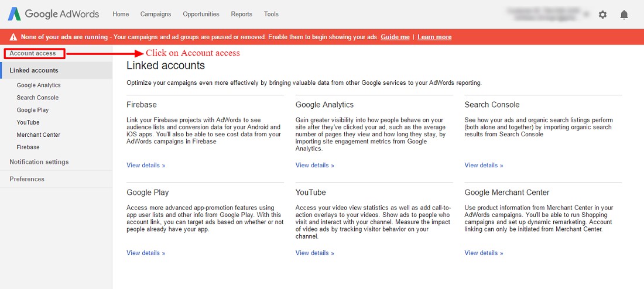The height and width of the screenshot is (289, 644).
Task: Open Merchant Center in the sidebar
Action: coord(39,135)
